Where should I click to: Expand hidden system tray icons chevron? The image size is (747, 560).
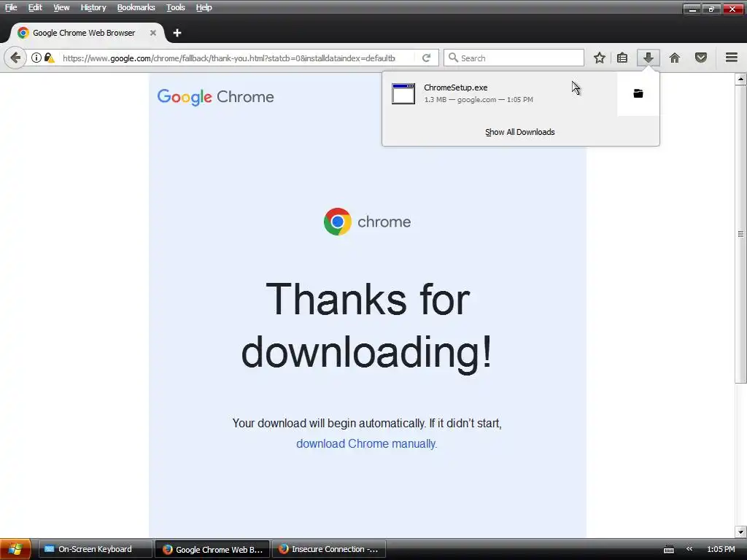689,549
